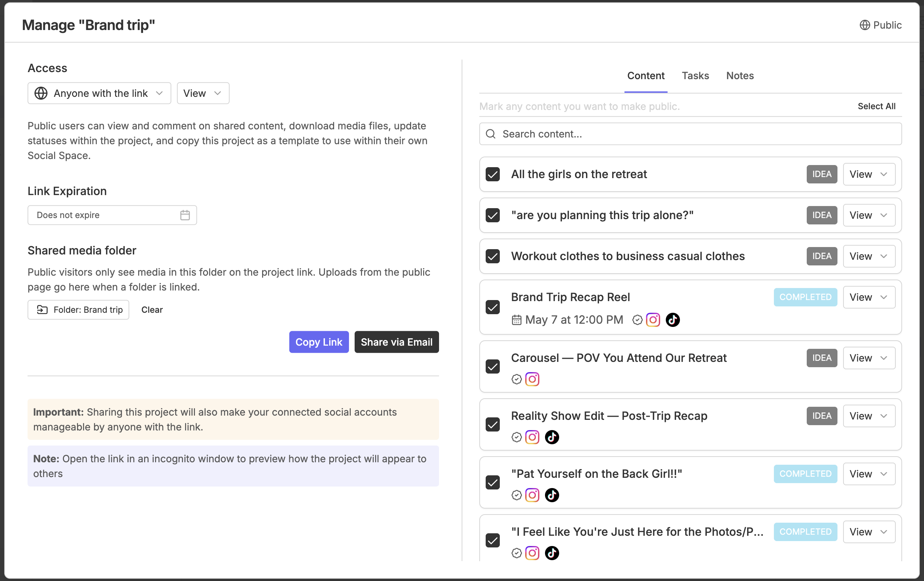The width and height of the screenshot is (924, 581).
Task: Click the Share via Email button
Action: [x=396, y=342]
